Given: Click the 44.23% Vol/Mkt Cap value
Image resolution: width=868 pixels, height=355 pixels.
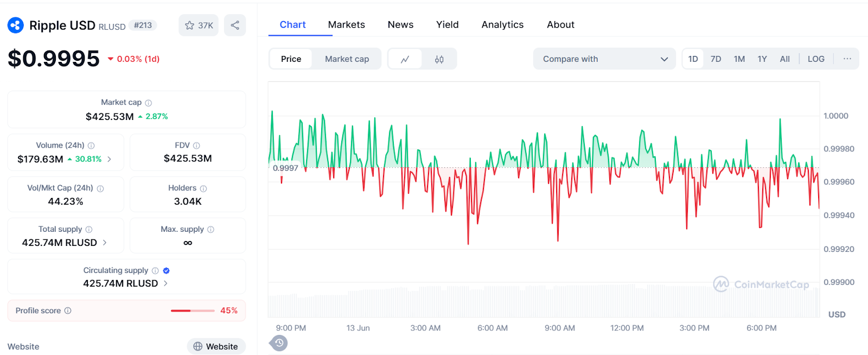Looking at the screenshot, I should (66, 201).
